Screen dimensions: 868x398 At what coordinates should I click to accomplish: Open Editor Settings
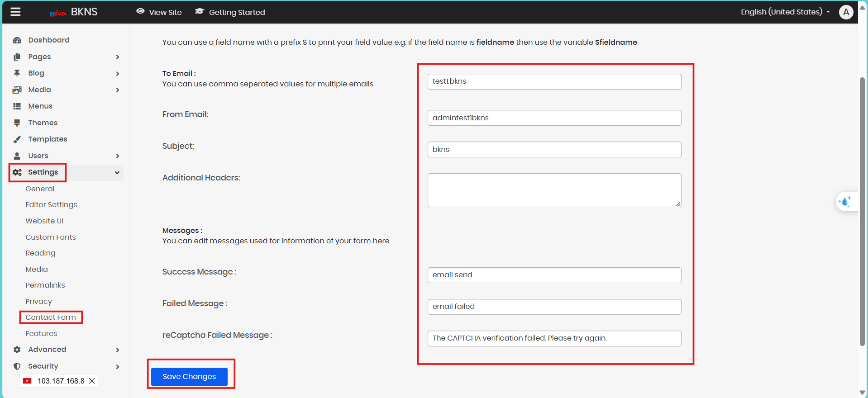click(51, 204)
